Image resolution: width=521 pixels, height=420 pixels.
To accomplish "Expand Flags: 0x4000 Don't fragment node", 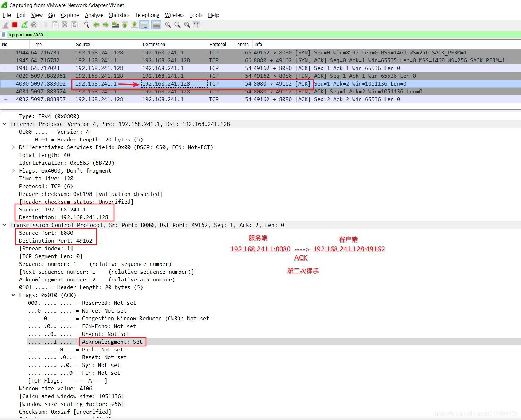I will [13, 171].
